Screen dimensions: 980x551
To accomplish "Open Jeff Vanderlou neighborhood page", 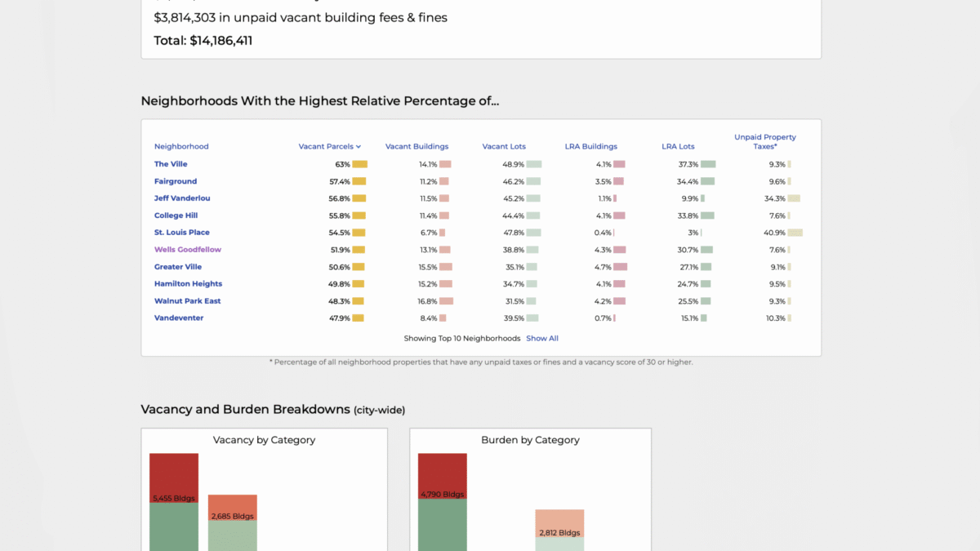I will 182,198.
